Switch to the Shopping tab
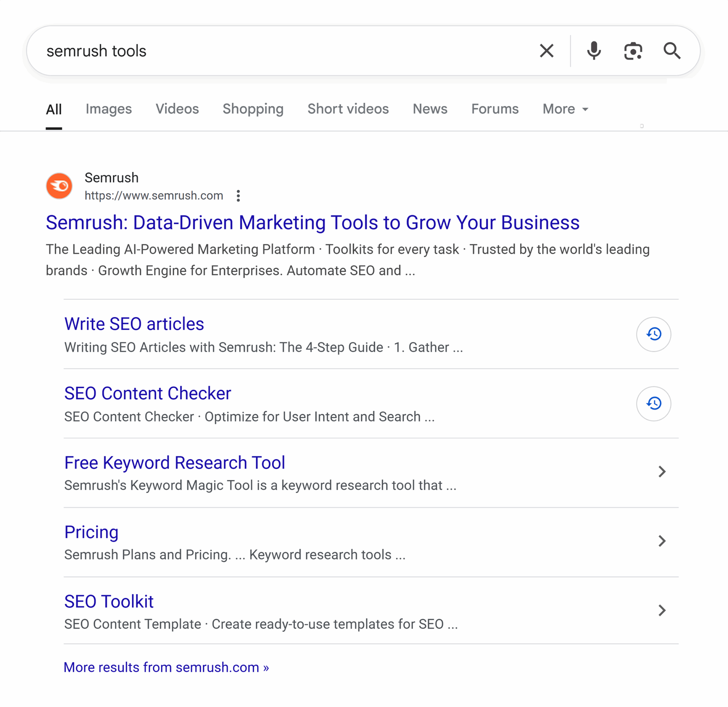Screen dimensions: 728x707 point(253,109)
